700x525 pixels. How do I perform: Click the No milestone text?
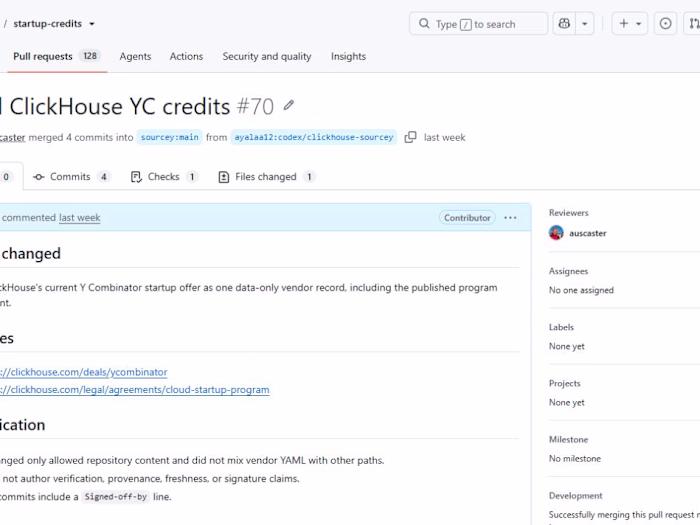click(x=575, y=458)
